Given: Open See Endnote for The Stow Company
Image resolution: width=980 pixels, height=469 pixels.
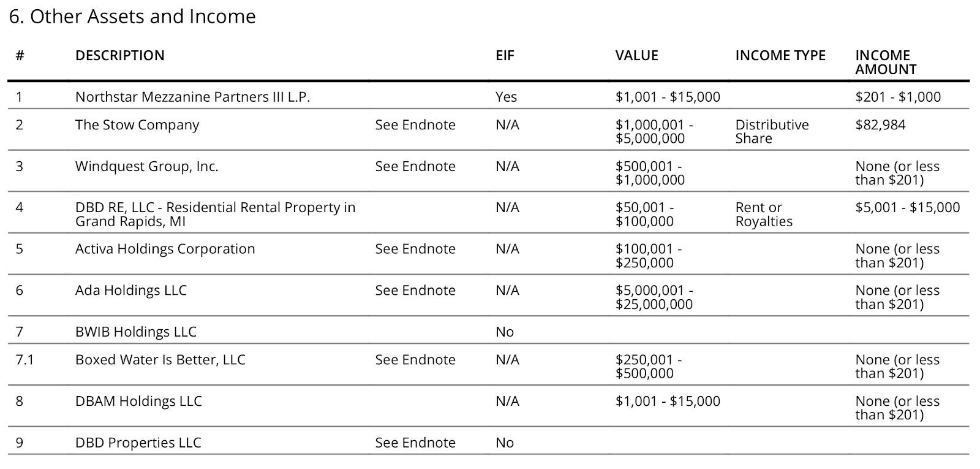Looking at the screenshot, I should 415,125.
